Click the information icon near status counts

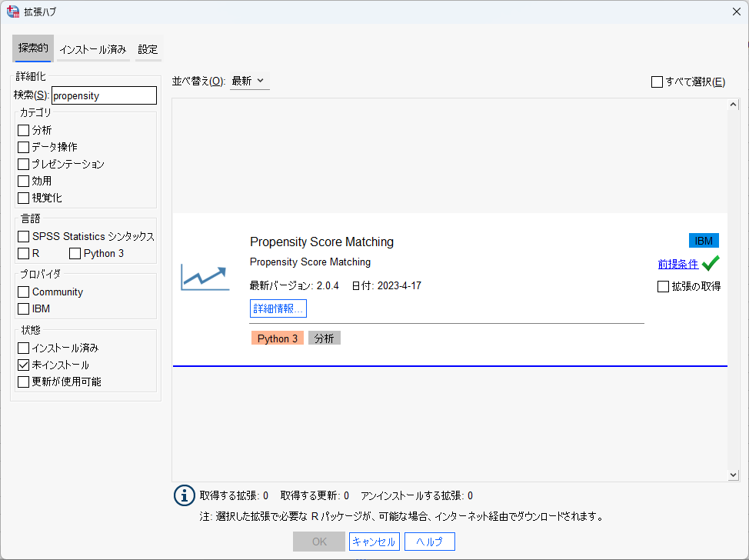[x=184, y=495]
